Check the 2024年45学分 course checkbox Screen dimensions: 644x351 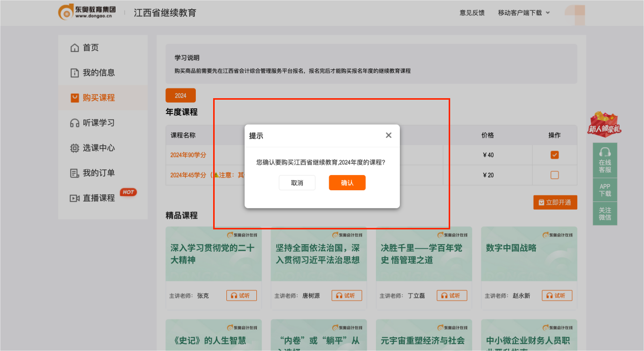point(554,175)
